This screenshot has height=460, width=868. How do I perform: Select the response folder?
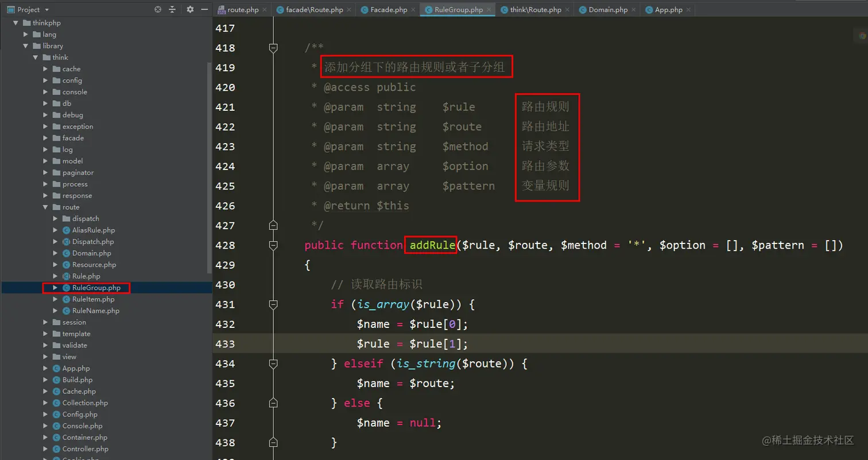[77, 196]
